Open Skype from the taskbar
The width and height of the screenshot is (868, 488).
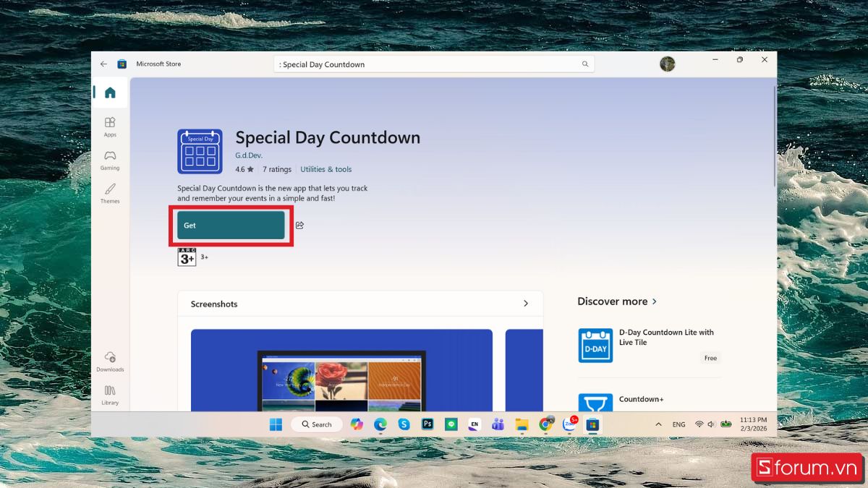click(404, 424)
